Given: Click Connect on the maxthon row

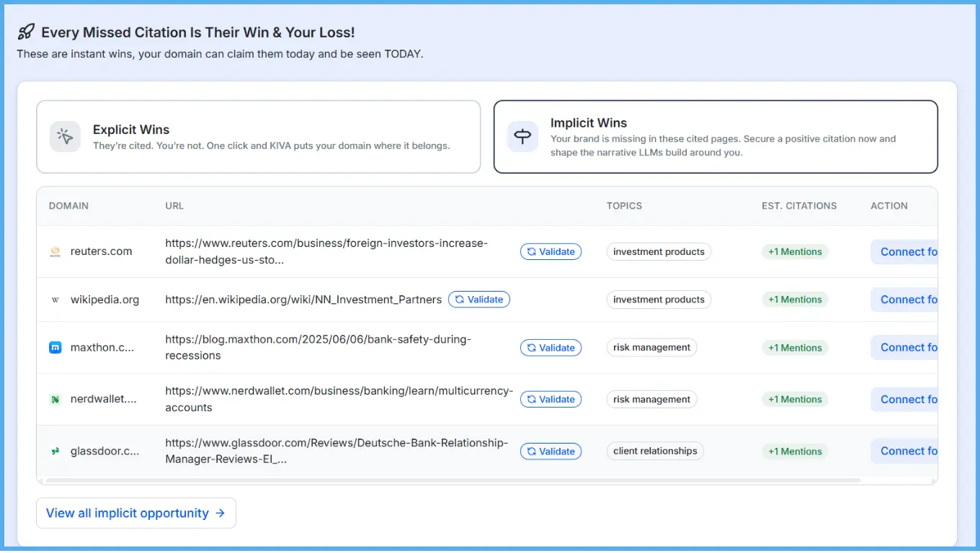Looking at the screenshot, I should (905, 347).
